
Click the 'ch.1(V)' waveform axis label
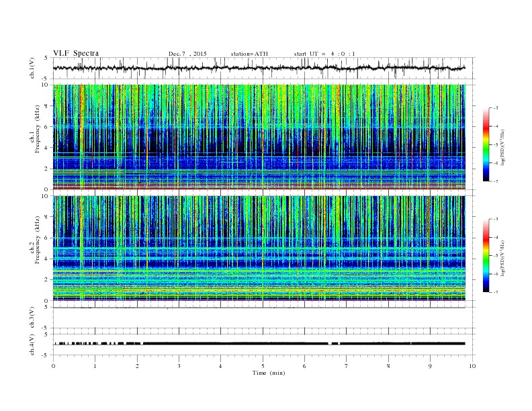click(x=32, y=68)
